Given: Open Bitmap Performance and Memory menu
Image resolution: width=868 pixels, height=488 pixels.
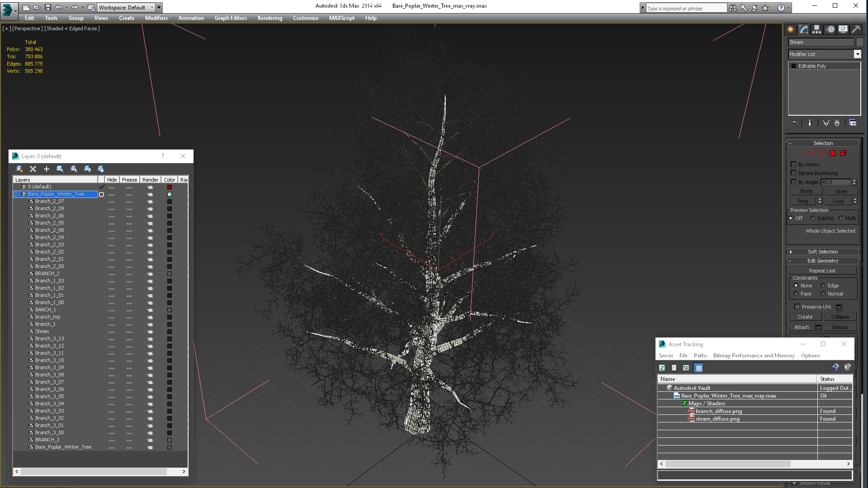Looking at the screenshot, I should [754, 356].
